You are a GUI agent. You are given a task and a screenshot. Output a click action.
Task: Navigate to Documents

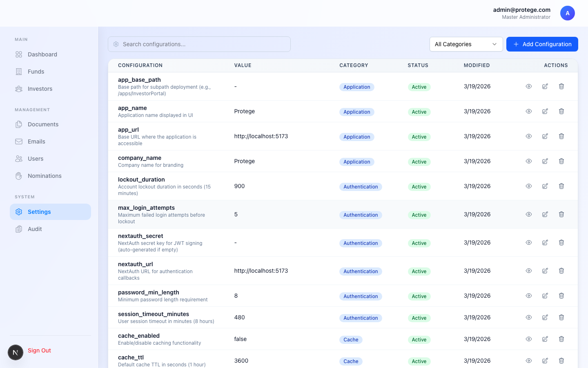(42, 124)
